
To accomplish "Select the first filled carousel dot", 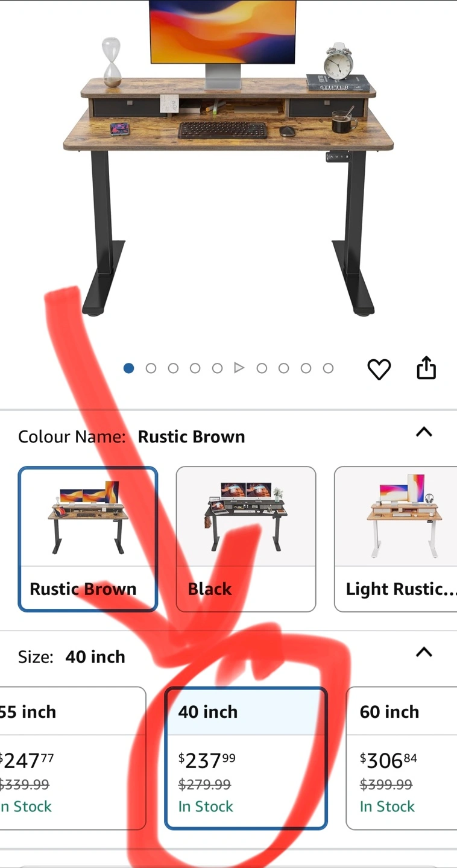I will (x=128, y=368).
